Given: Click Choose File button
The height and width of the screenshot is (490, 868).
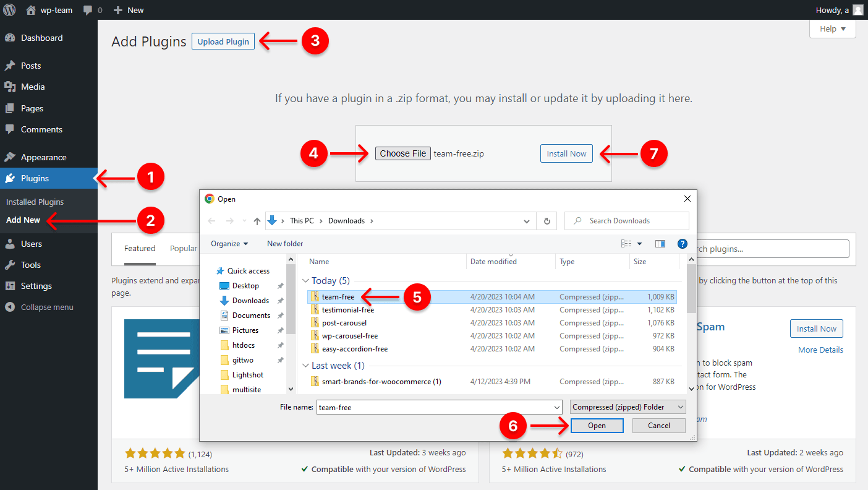Looking at the screenshot, I should pyautogui.click(x=403, y=153).
